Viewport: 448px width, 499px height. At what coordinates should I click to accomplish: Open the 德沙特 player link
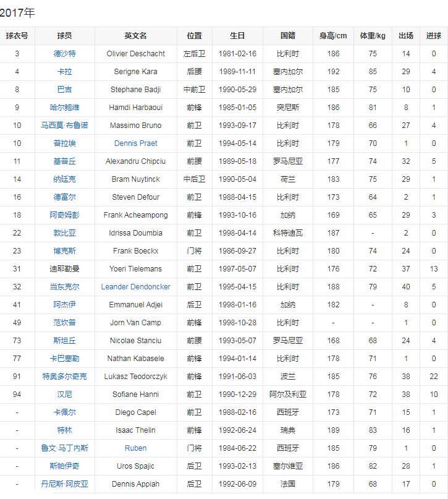click(x=64, y=54)
